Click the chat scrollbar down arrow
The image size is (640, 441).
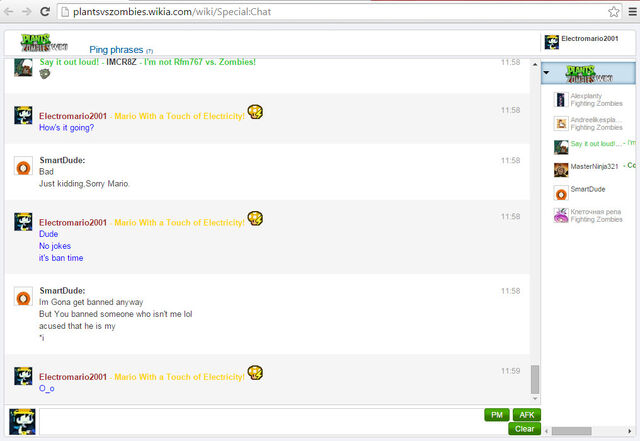tap(535, 399)
